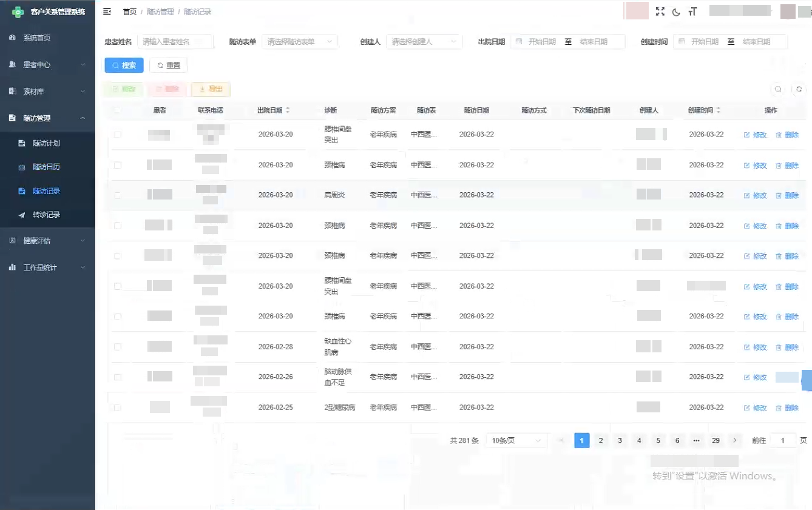This screenshot has width=812, height=510.
Task: Open the 10条/页 page size dropdown
Action: pos(516,441)
